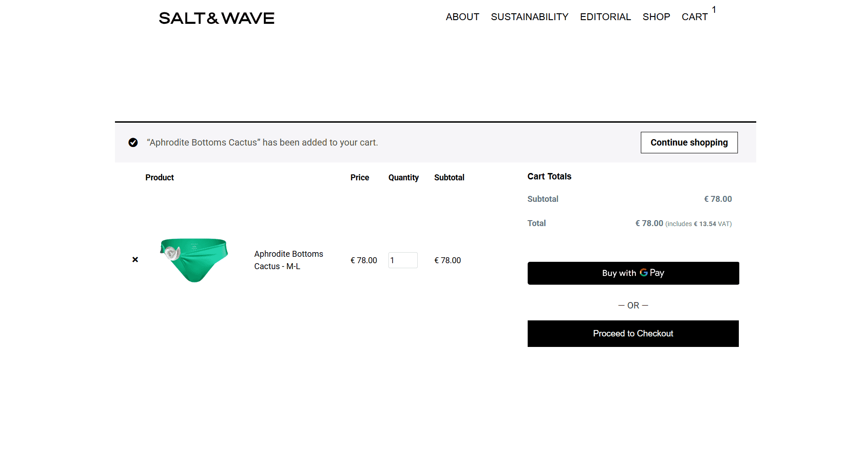
Task: Click Proceed to Checkout
Action: click(x=633, y=334)
